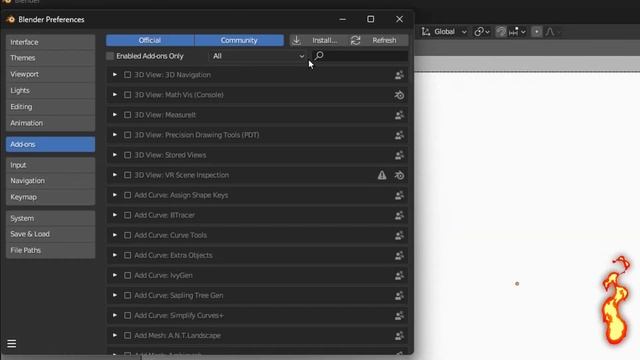Open the Global orientation dropdown

pyautogui.click(x=450, y=31)
